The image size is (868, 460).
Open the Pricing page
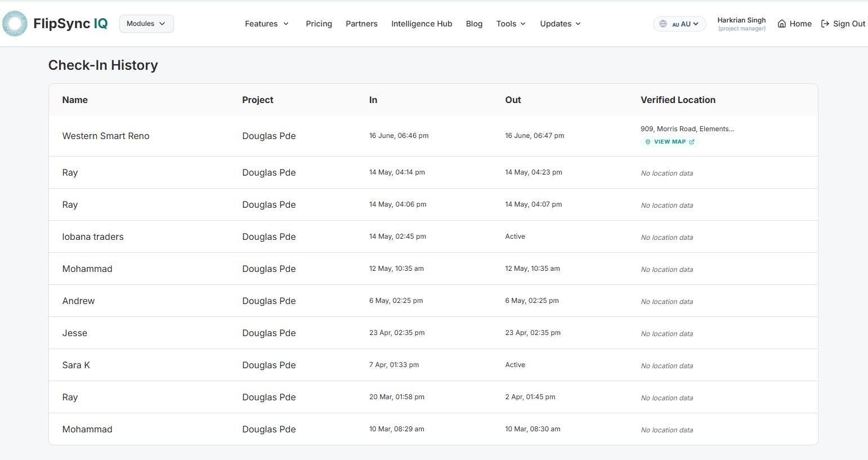[319, 24]
